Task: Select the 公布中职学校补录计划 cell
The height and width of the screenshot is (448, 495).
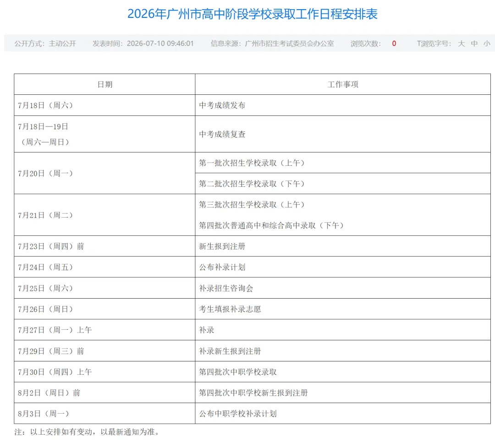Action: click(x=343, y=413)
